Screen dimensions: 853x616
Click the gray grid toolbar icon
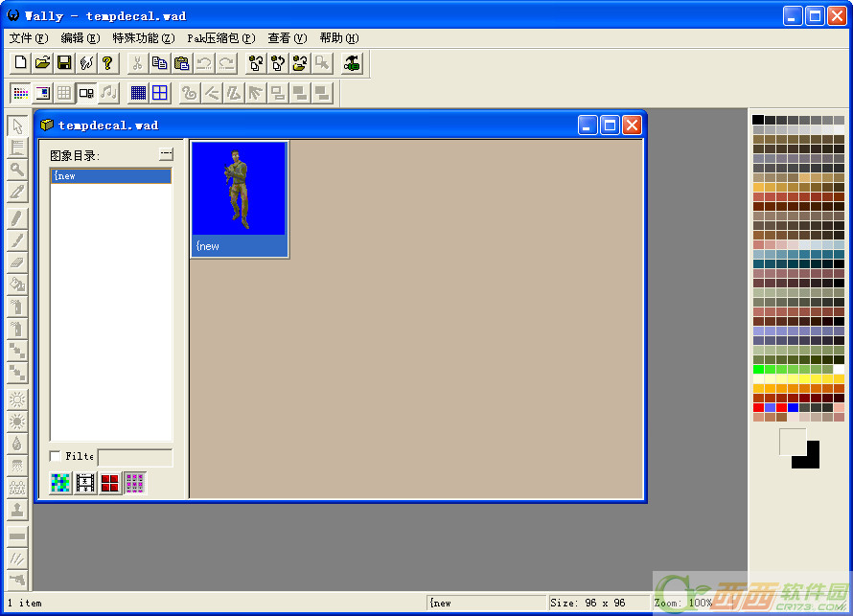(64, 93)
